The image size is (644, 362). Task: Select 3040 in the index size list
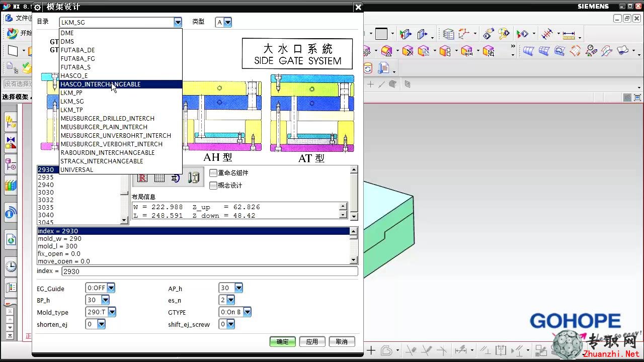coord(78,215)
